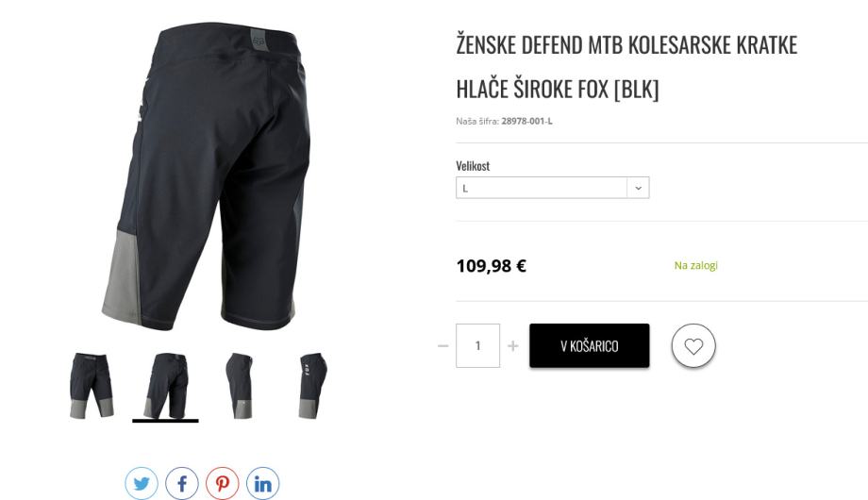Share product on Facebook
868x500 pixels.
click(x=181, y=483)
